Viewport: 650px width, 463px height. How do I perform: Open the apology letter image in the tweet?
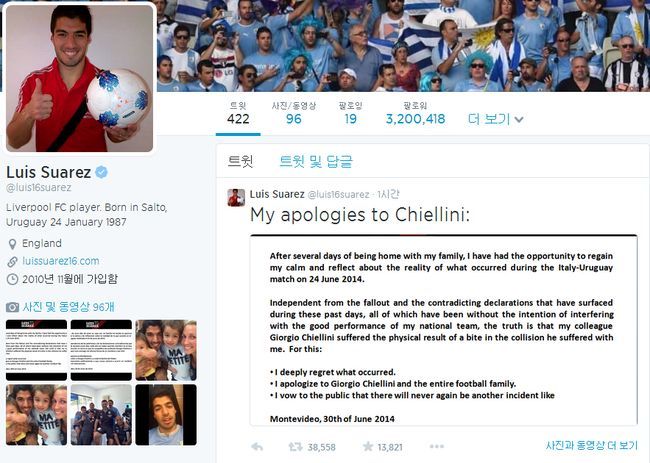pos(444,330)
